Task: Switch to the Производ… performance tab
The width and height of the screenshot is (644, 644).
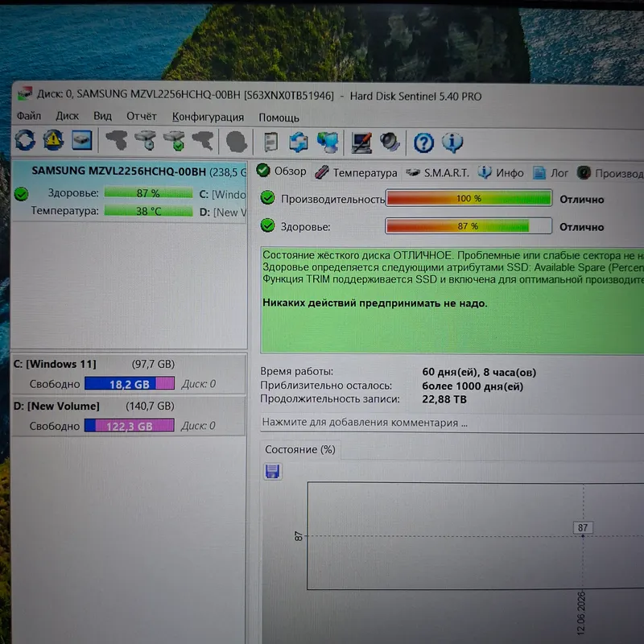Action: [x=610, y=173]
